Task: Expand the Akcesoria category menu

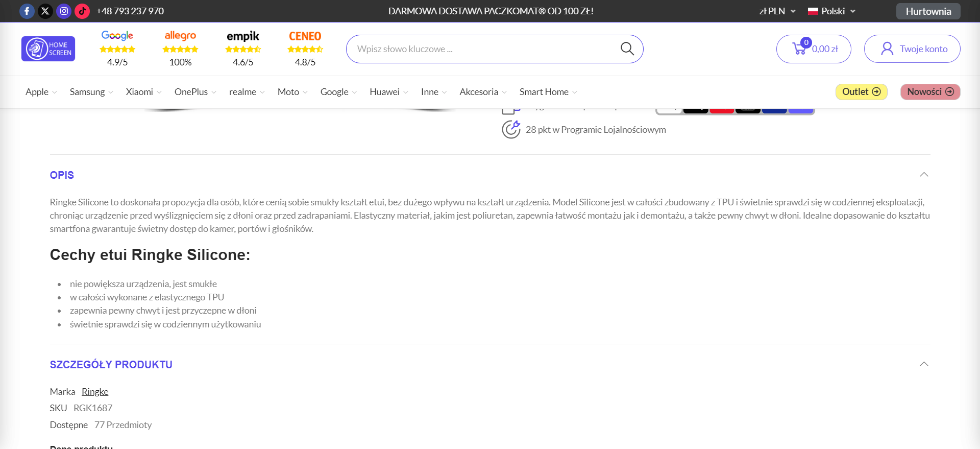Action: click(483, 92)
